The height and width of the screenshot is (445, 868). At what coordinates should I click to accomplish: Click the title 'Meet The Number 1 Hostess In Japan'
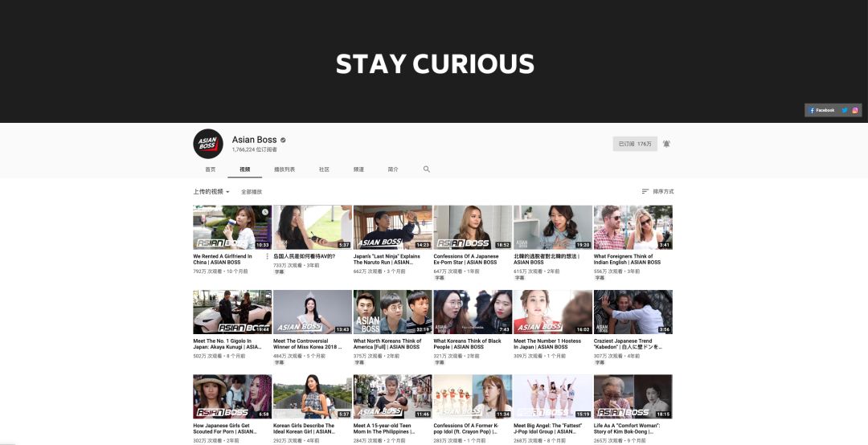pos(547,344)
